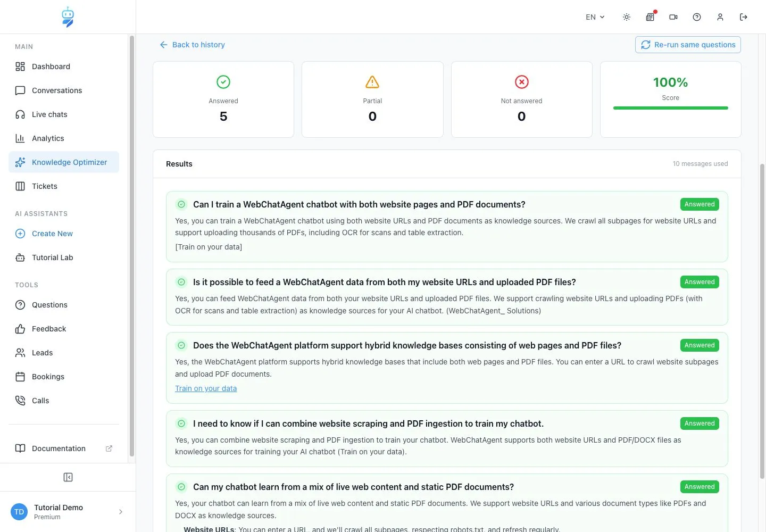Open Live chats in the sidebar
This screenshot has height=532, width=766.
pyautogui.click(x=64, y=114)
